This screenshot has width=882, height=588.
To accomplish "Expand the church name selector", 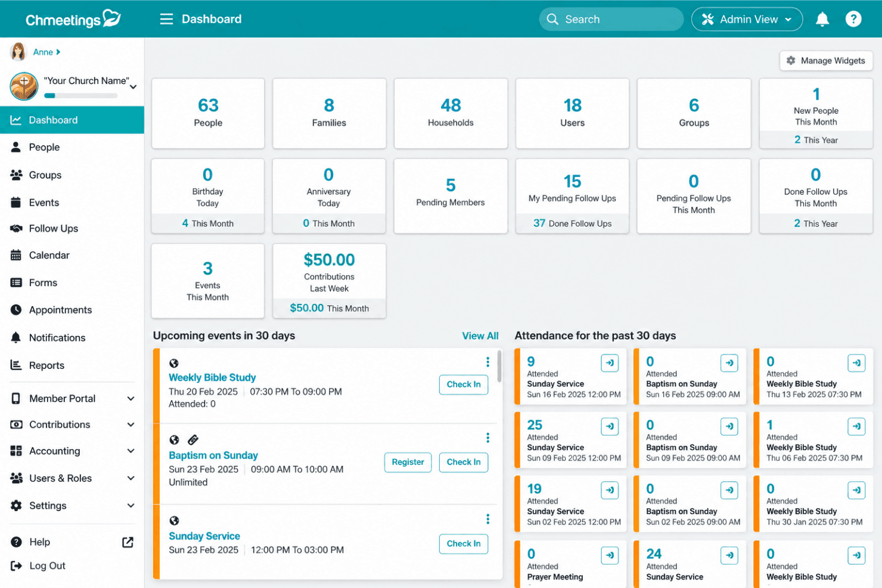I will pyautogui.click(x=133, y=87).
